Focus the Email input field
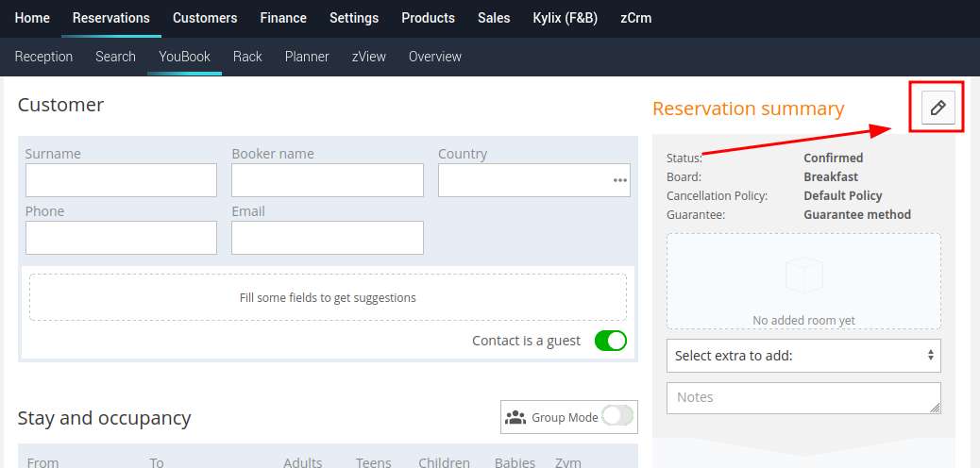 click(328, 238)
